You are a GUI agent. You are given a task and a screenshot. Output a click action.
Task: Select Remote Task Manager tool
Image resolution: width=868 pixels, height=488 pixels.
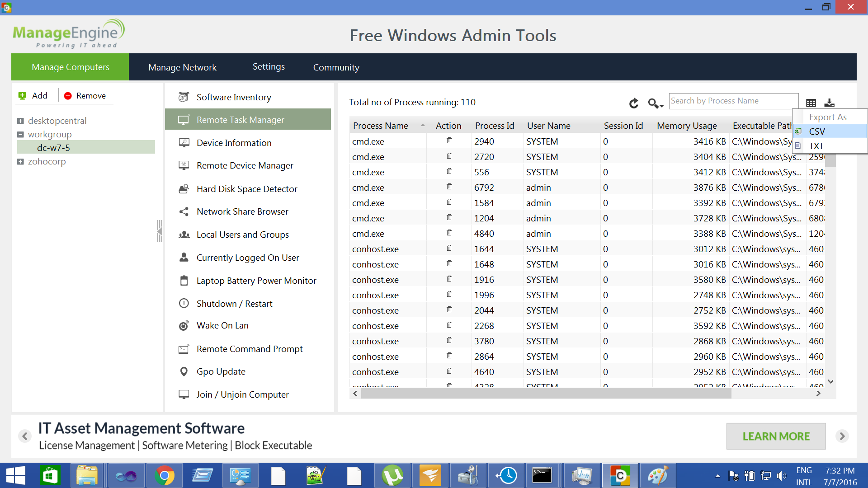pos(248,119)
